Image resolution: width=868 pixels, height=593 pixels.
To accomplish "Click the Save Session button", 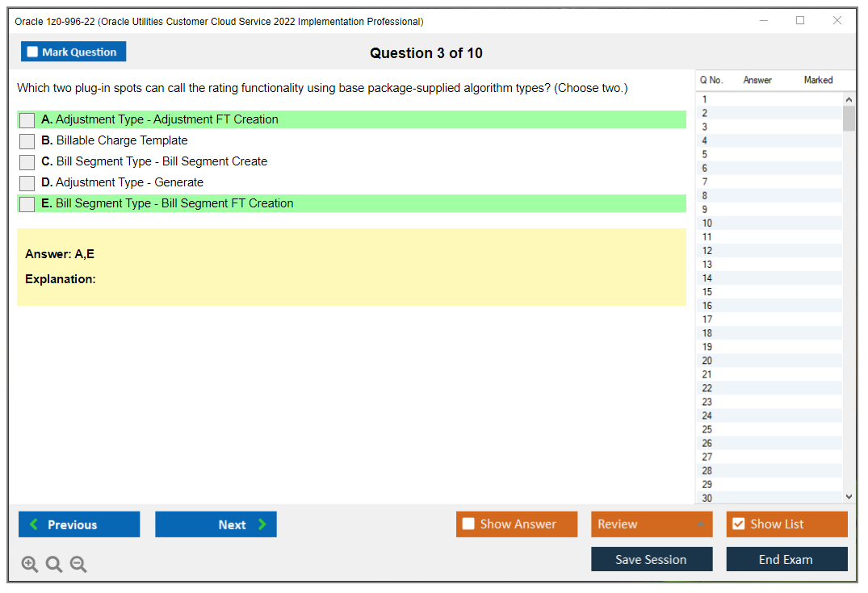I will (652, 559).
